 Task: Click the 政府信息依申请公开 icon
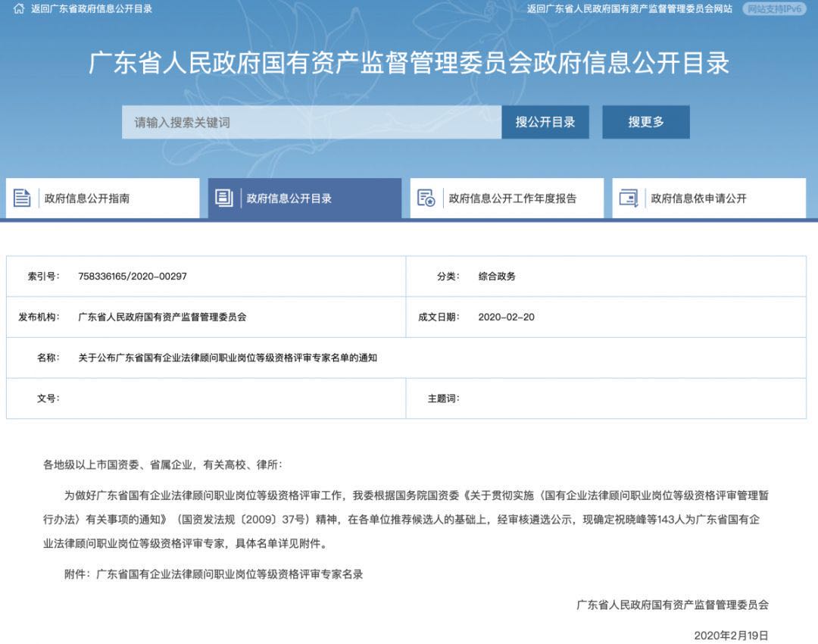[628, 198]
